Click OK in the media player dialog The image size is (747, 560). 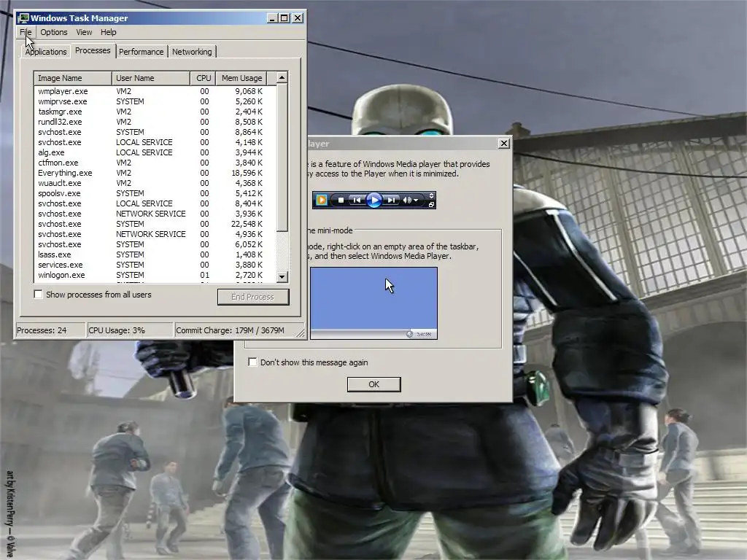click(x=374, y=384)
